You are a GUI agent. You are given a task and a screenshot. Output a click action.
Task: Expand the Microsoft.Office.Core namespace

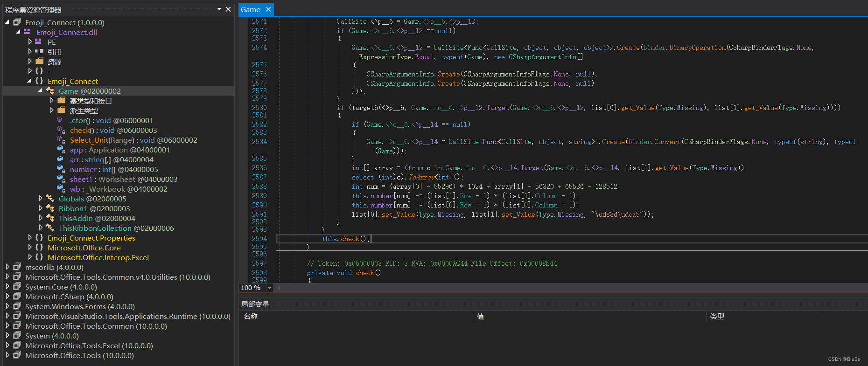(x=29, y=247)
